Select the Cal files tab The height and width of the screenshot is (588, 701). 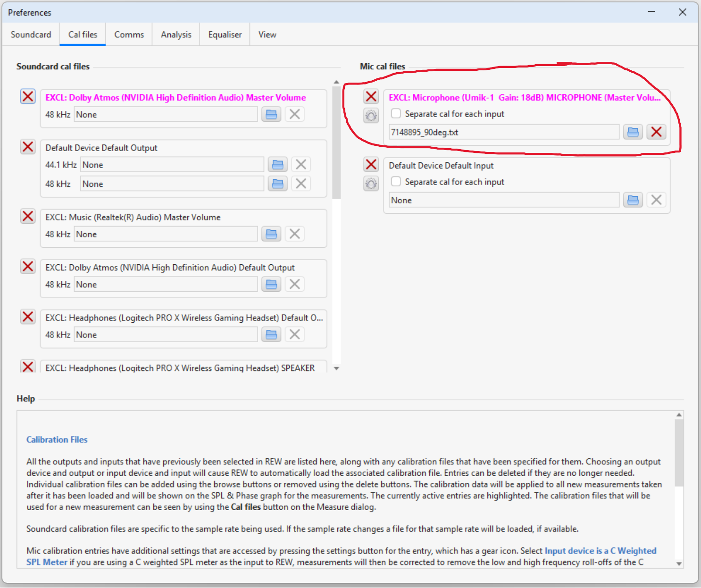[83, 34]
